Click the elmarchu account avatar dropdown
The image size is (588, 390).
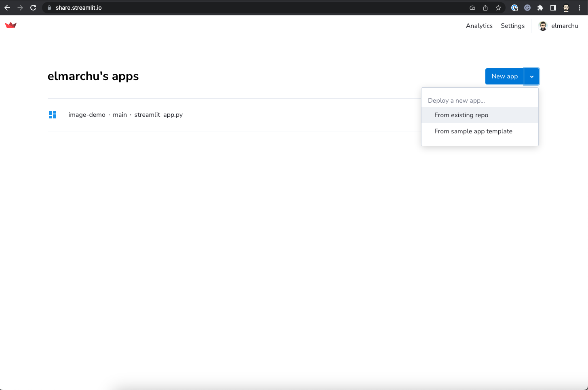coord(558,25)
